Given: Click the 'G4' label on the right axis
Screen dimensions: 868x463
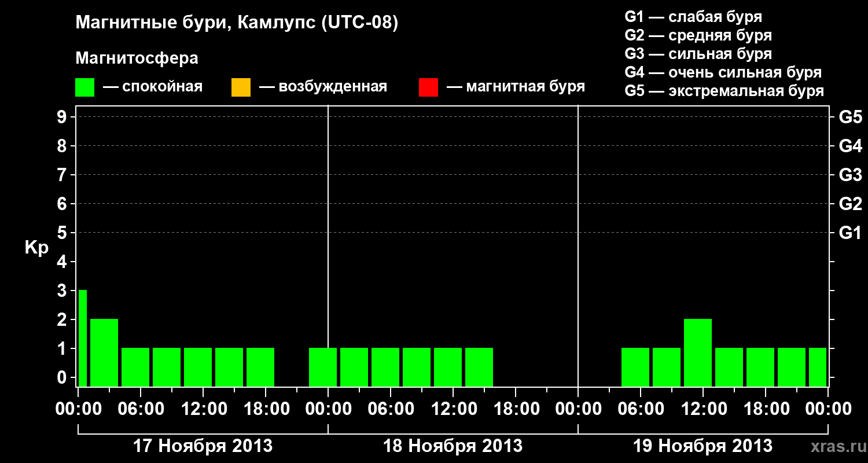Looking at the screenshot, I should click(x=851, y=146).
